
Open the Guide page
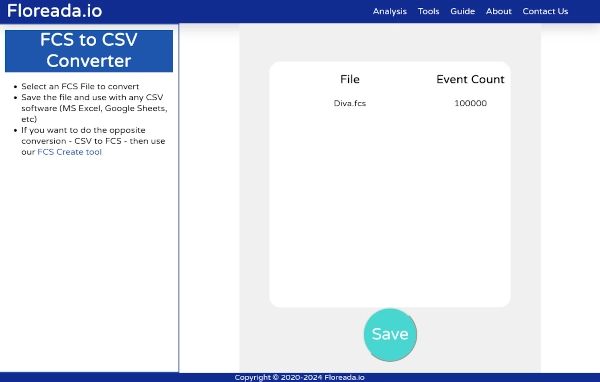pyautogui.click(x=462, y=11)
